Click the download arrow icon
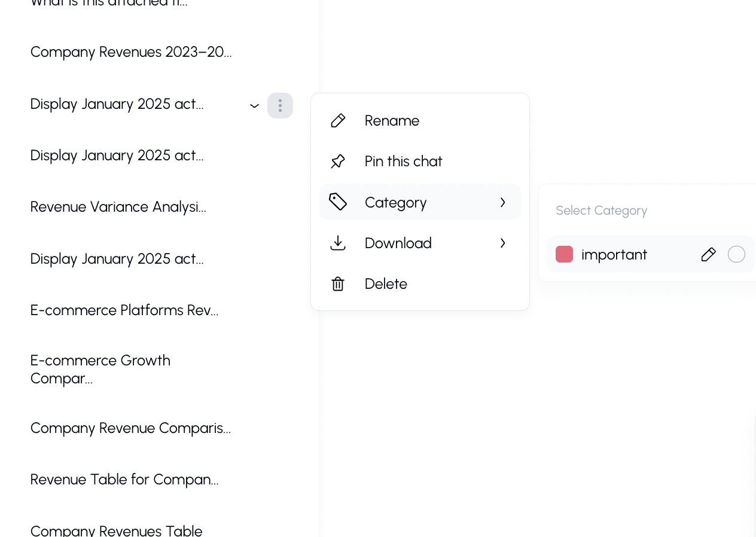The image size is (756, 537). coord(338,243)
